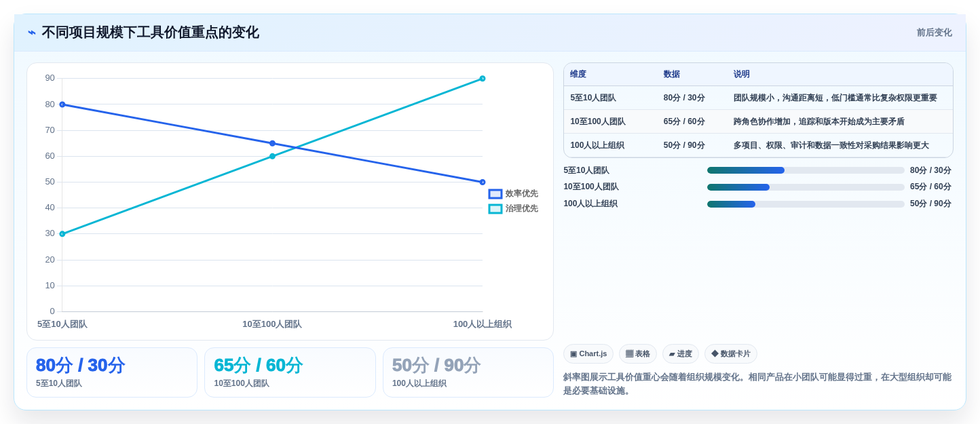Click the 5至10人团队 x-axis label

(62, 324)
